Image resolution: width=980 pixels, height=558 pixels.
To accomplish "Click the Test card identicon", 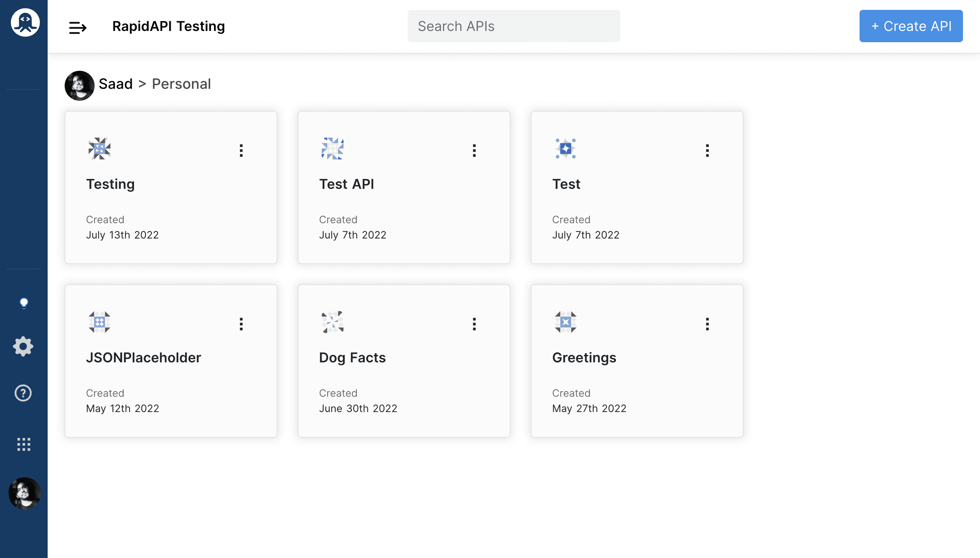I will point(565,148).
